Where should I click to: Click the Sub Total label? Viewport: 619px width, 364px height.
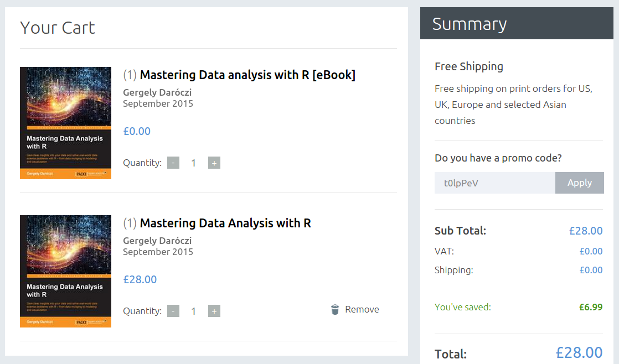pyautogui.click(x=460, y=231)
